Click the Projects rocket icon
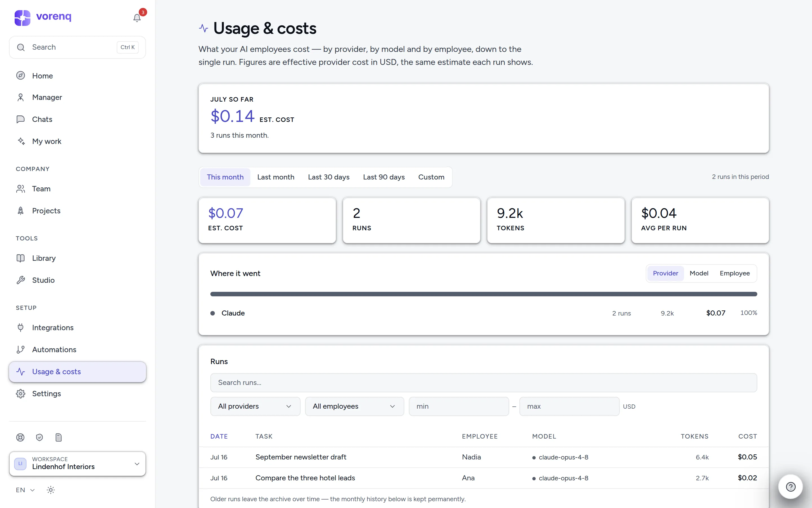The height and width of the screenshot is (508, 812). [x=21, y=211]
